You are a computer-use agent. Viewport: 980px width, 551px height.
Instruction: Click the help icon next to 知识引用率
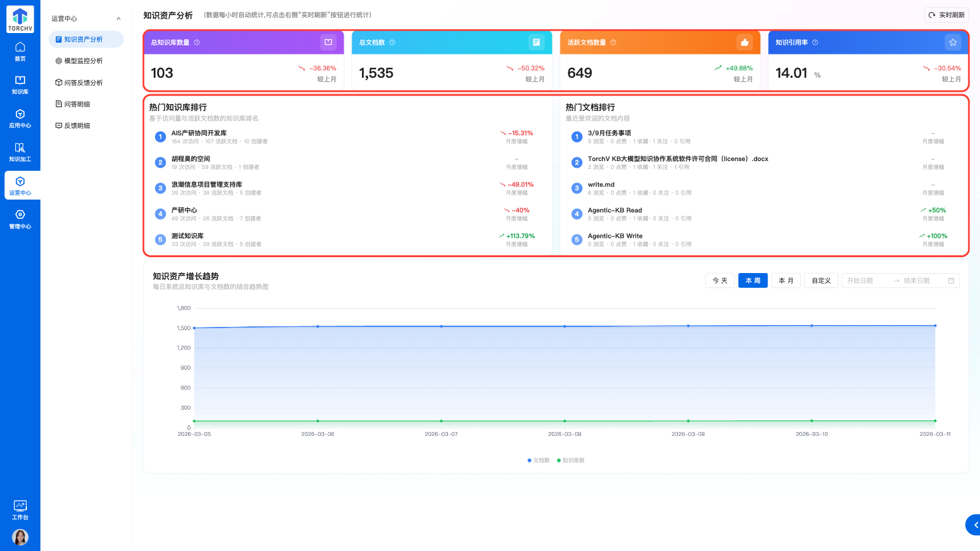pyautogui.click(x=815, y=43)
